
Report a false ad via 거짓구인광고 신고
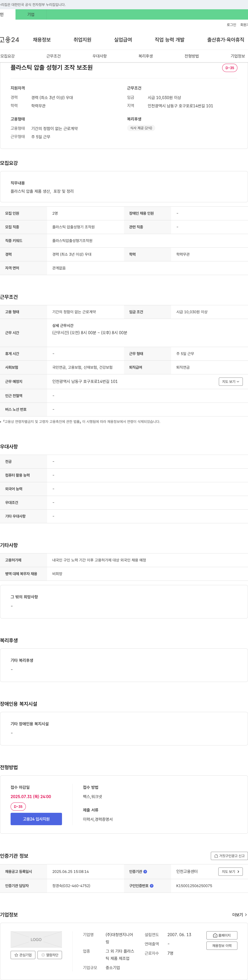pyautogui.click(x=229, y=856)
